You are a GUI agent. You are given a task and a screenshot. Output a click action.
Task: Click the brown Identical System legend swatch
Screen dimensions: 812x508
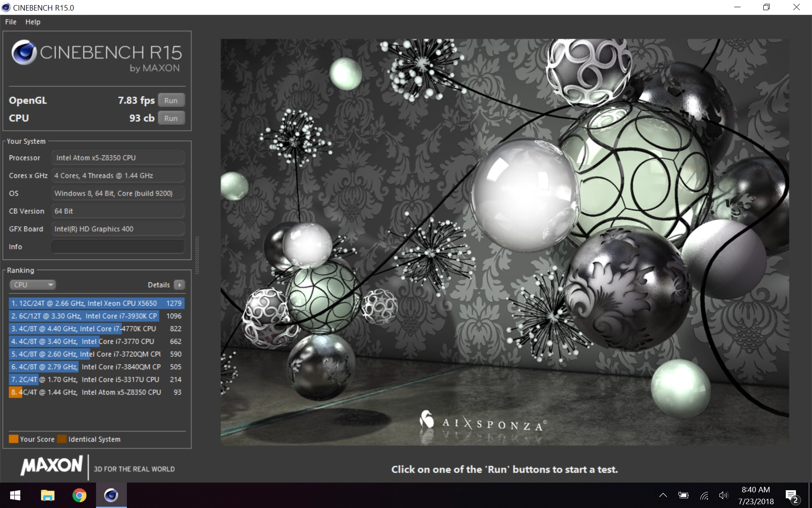[x=62, y=439]
